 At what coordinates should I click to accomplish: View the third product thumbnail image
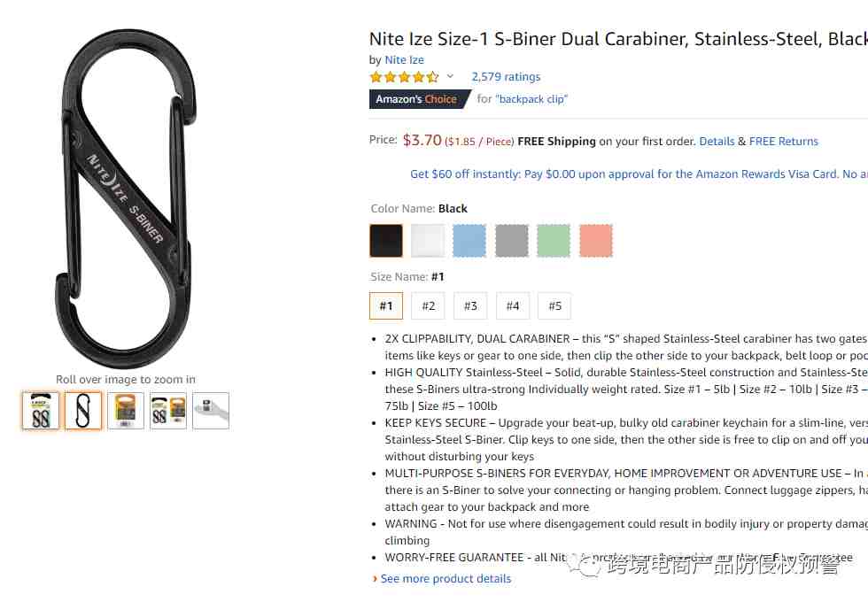[x=126, y=411]
